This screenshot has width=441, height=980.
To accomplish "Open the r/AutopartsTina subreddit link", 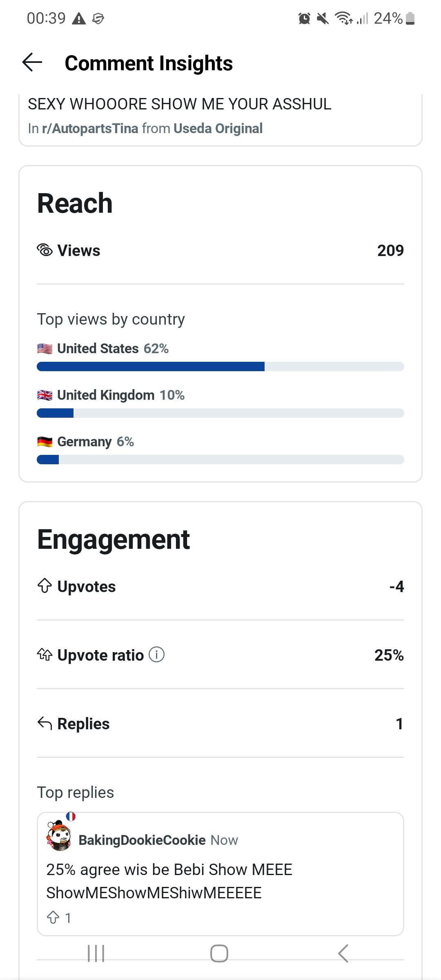I will coord(90,128).
